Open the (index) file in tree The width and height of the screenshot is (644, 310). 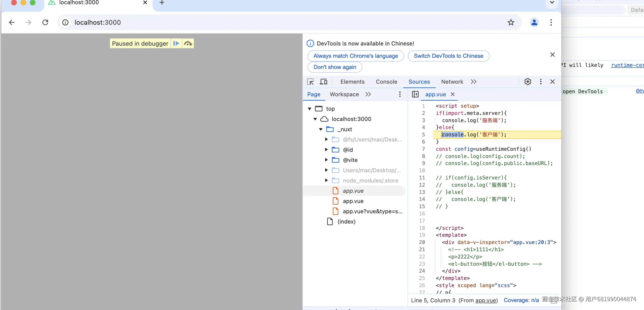click(346, 222)
